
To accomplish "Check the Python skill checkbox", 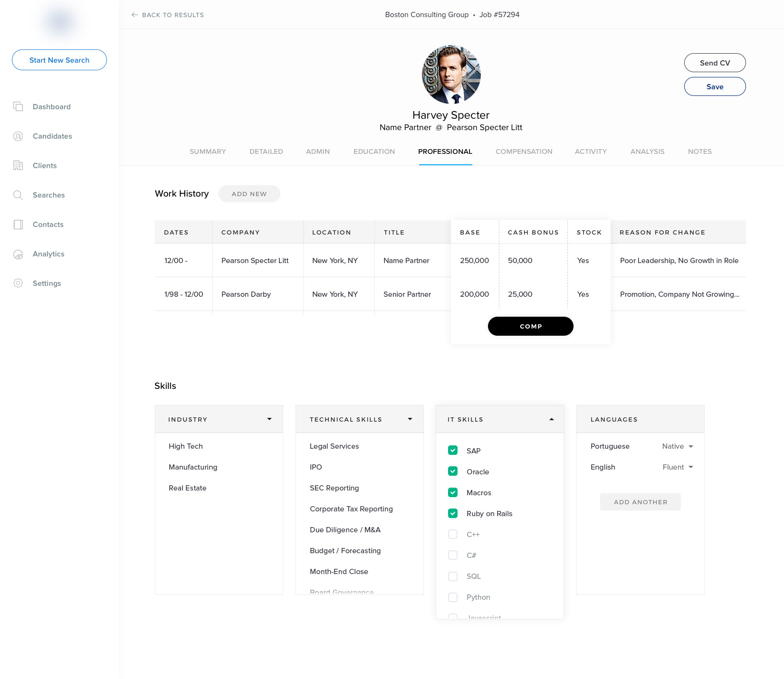I will [453, 597].
